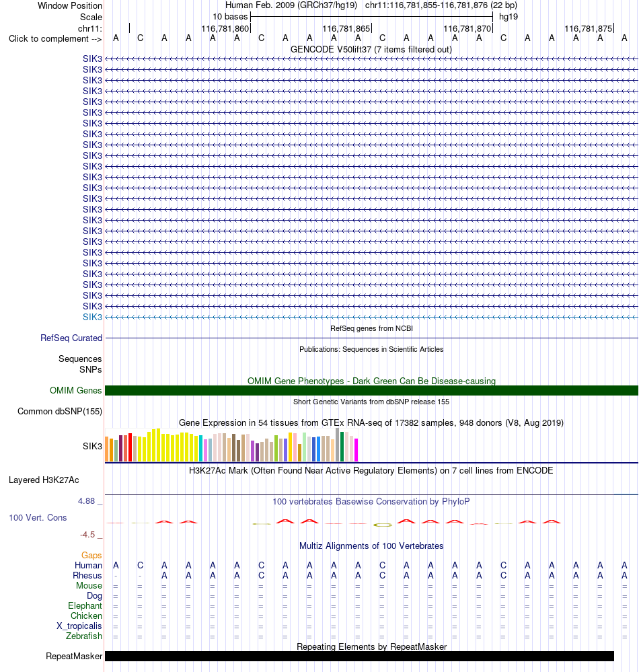Click the hg19 label next to the scale bar
639x672 pixels.
pos(509,17)
